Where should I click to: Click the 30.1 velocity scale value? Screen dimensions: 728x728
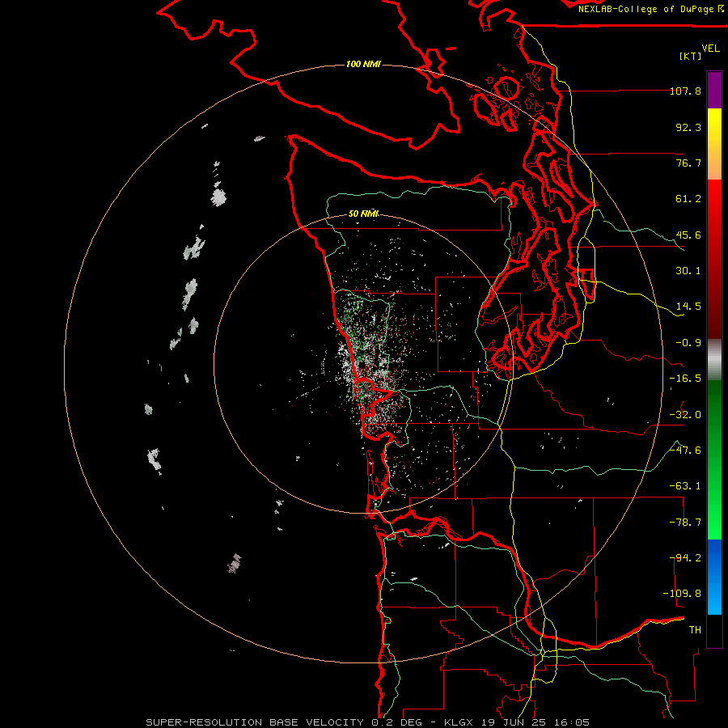coord(688,271)
